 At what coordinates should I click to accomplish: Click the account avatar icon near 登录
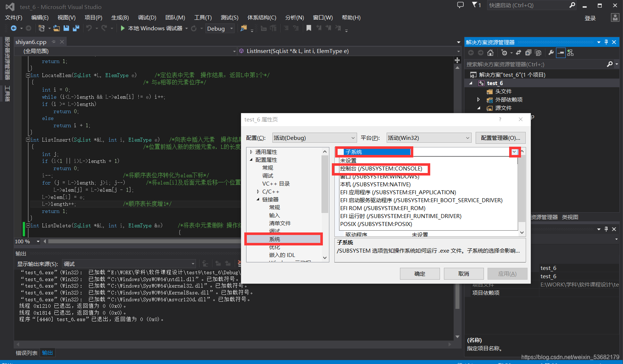tap(615, 18)
